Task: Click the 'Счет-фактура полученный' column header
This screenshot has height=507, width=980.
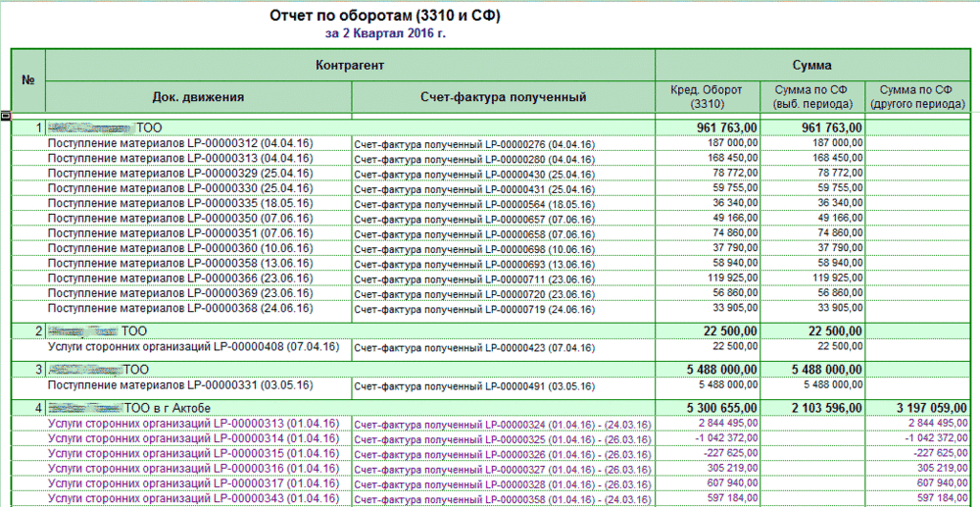Action: click(503, 97)
